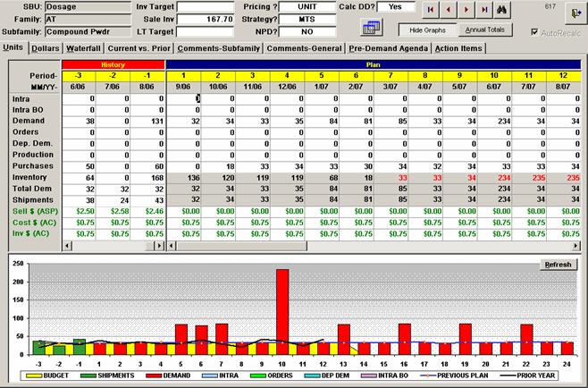588x388 pixels.
Task: Click the PRIOR YEAR legend entry
Action: 527,375
